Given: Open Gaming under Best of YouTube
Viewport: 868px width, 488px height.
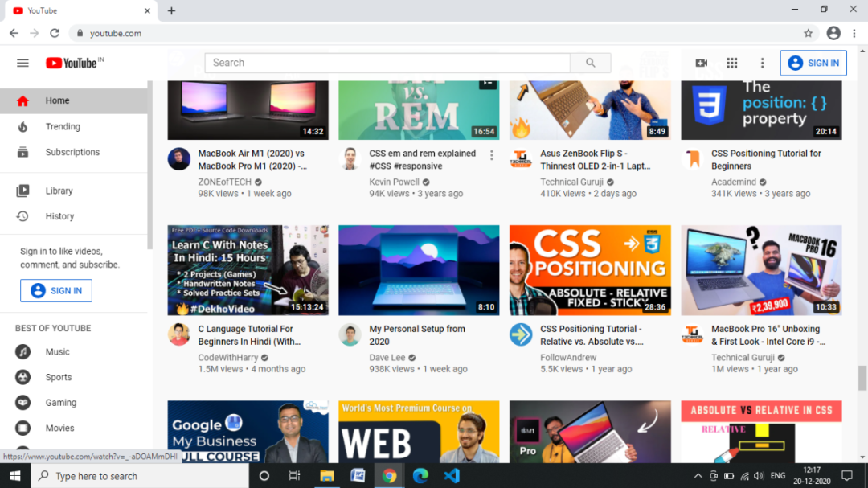Looking at the screenshot, I should (74, 403).
